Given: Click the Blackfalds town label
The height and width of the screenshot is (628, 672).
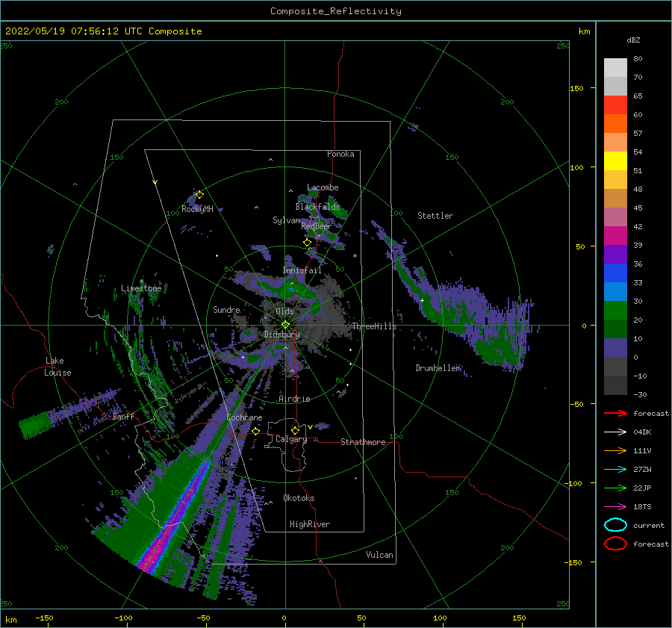Looking at the screenshot, I should [317, 207].
